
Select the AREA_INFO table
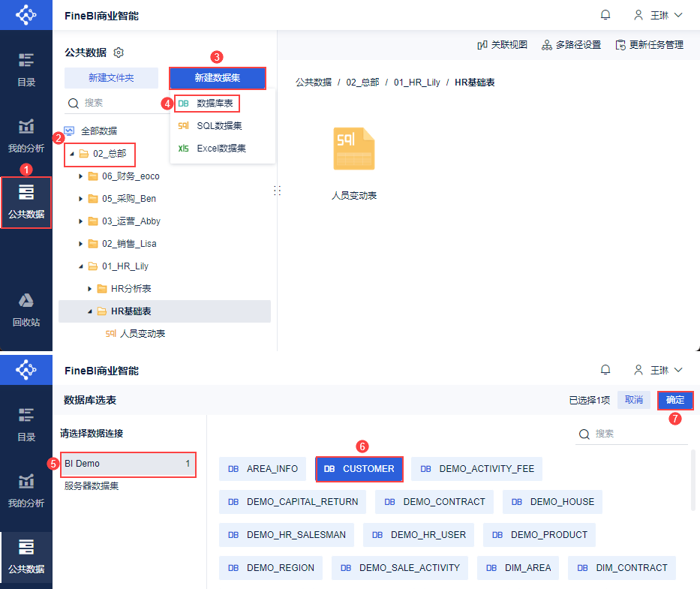pyautogui.click(x=263, y=469)
